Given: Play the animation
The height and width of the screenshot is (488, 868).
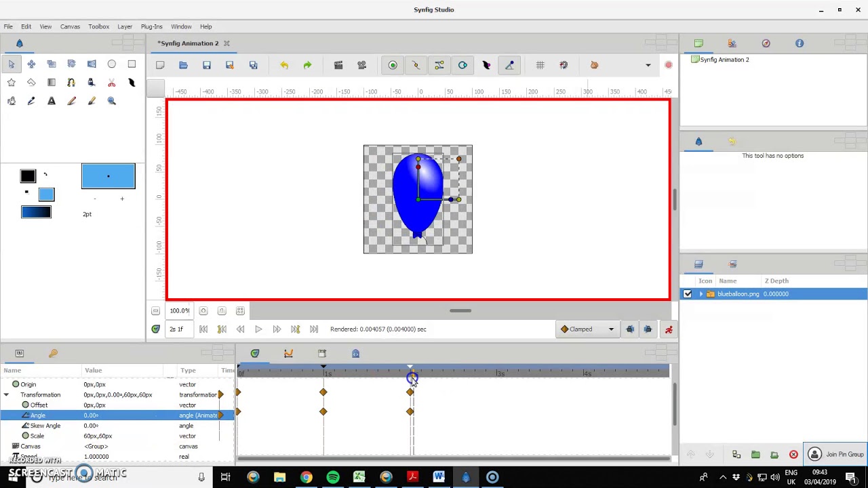Looking at the screenshot, I should click(x=258, y=329).
